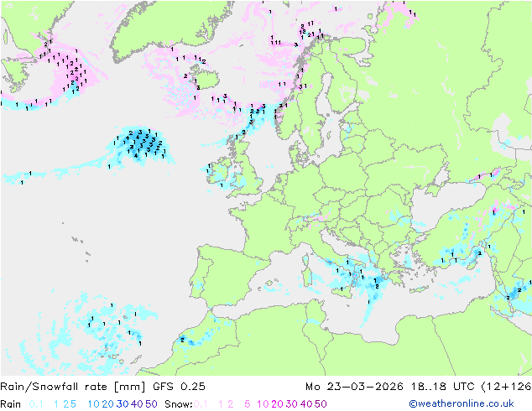Pick the Snow 5 legend color value
Screen dimensions: 532x411
(x=248, y=404)
